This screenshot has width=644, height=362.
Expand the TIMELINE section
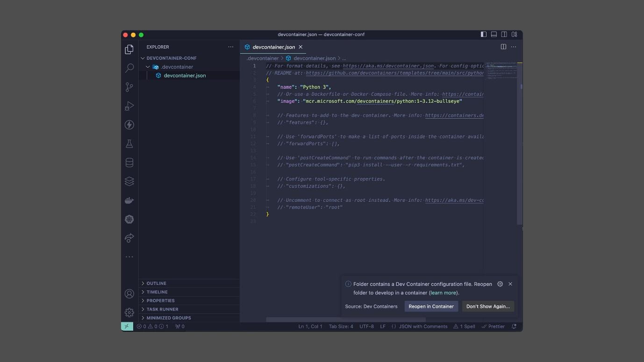pos(157,291)
